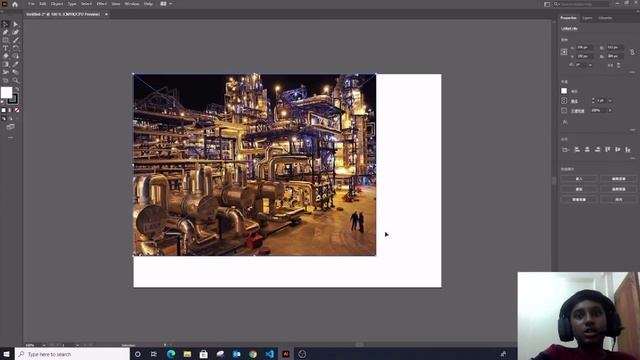Select the Zoom magnifier tool
640x360 pixels.
coord(16,80)
